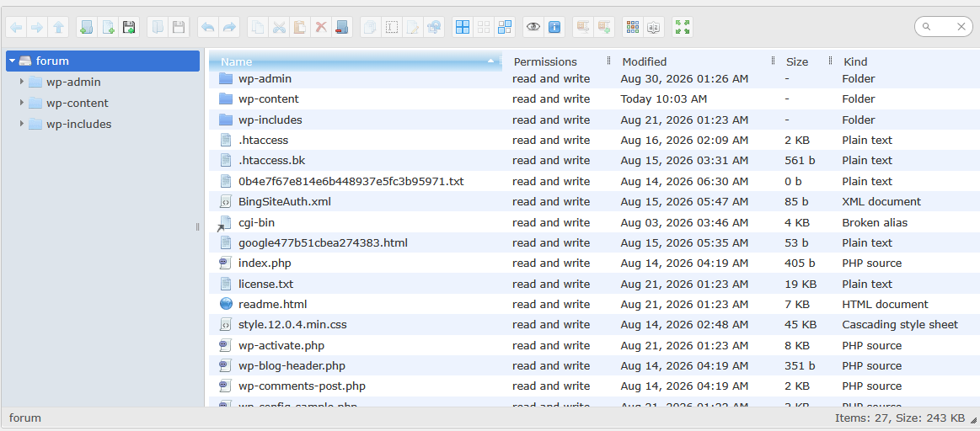Image resolution: width=980 pixels, height=431 pixels.
Task: Select the wp-content folder row in list
Action: 594,98
